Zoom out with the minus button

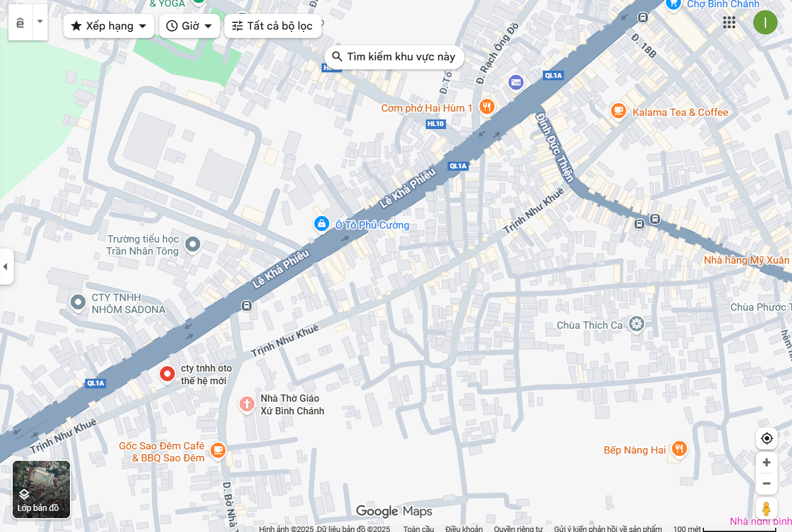click(767, 483)
